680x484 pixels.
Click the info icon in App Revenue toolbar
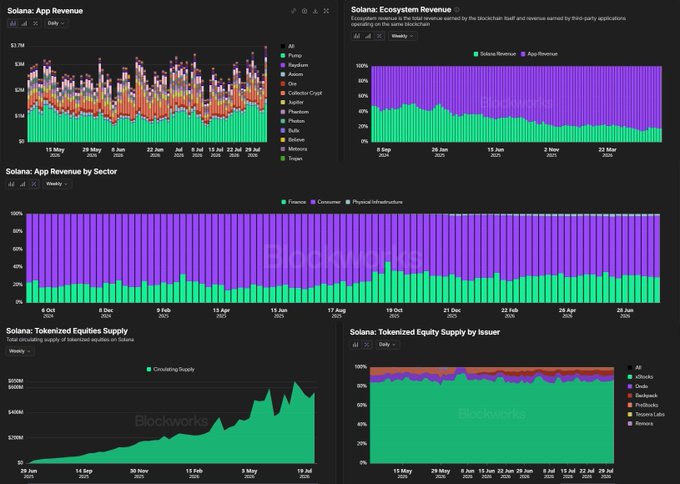(x=304, y=11)
